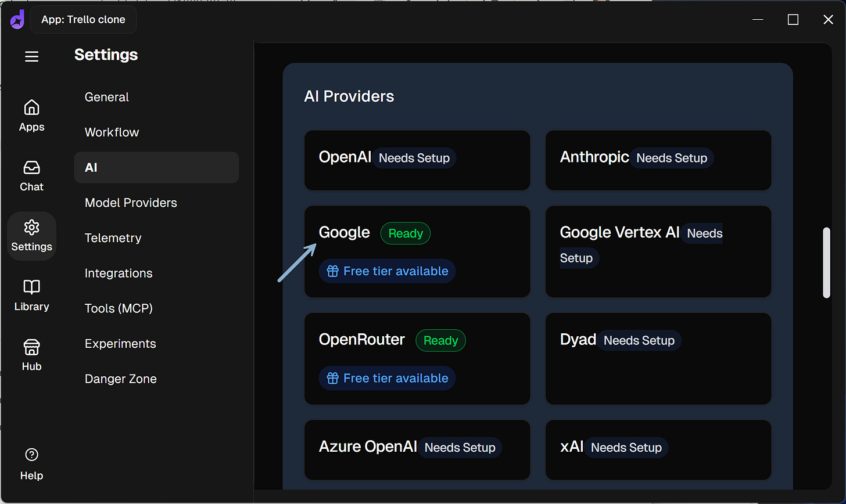
Task: Open the Library section
Action: [31, 294]
